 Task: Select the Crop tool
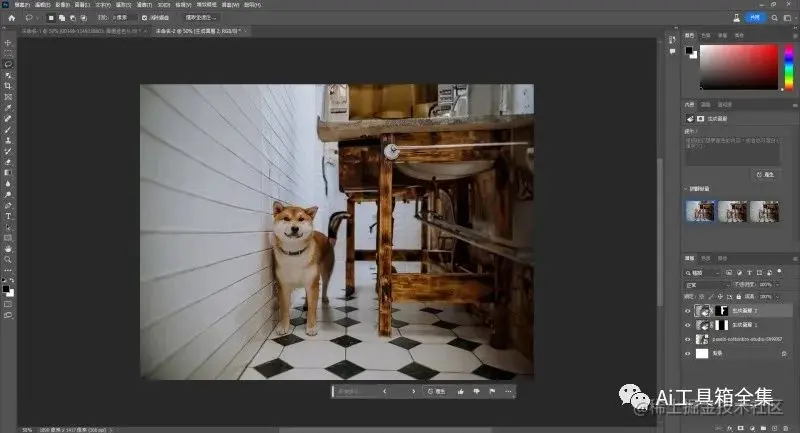pos(8,86)
